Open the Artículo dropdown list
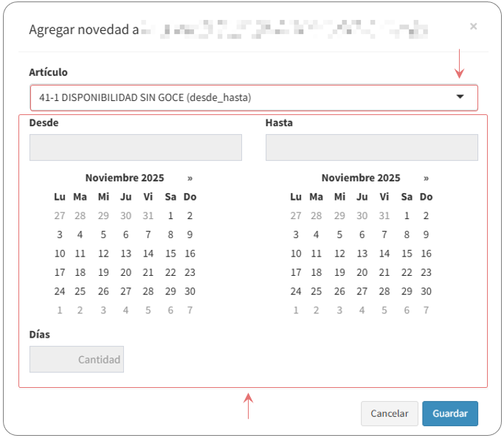504x438 pixels. point(244,97)
